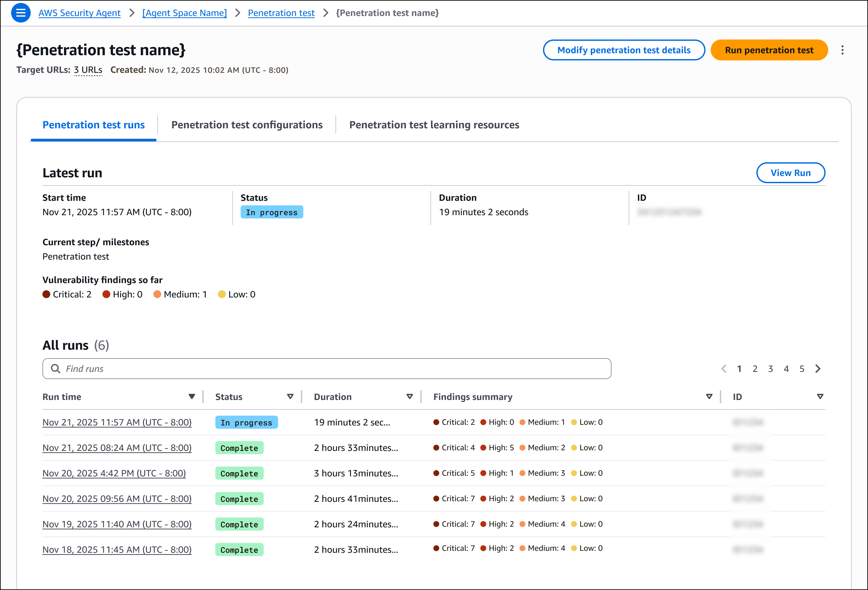The width and height of the screenshot is (868, 590).
Task: Click Run penetration test button
Action: pyautogui.click(x=769, y=50)
